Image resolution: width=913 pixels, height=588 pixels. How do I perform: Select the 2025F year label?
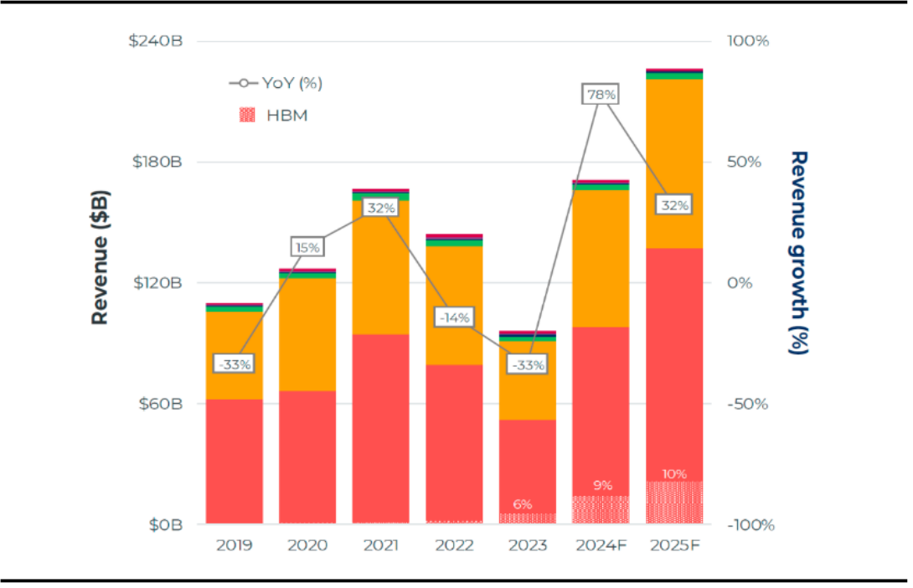[x=675, y=545]
